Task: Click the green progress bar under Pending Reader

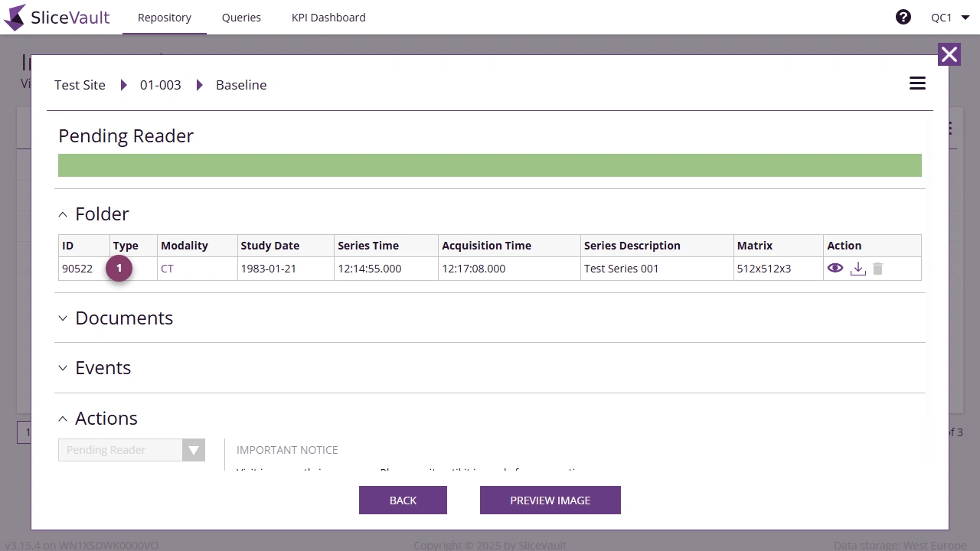Action: tap(490, 165)
